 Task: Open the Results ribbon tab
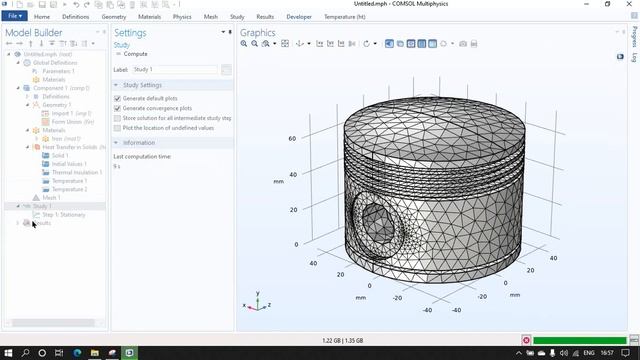[x=265, y=17]
